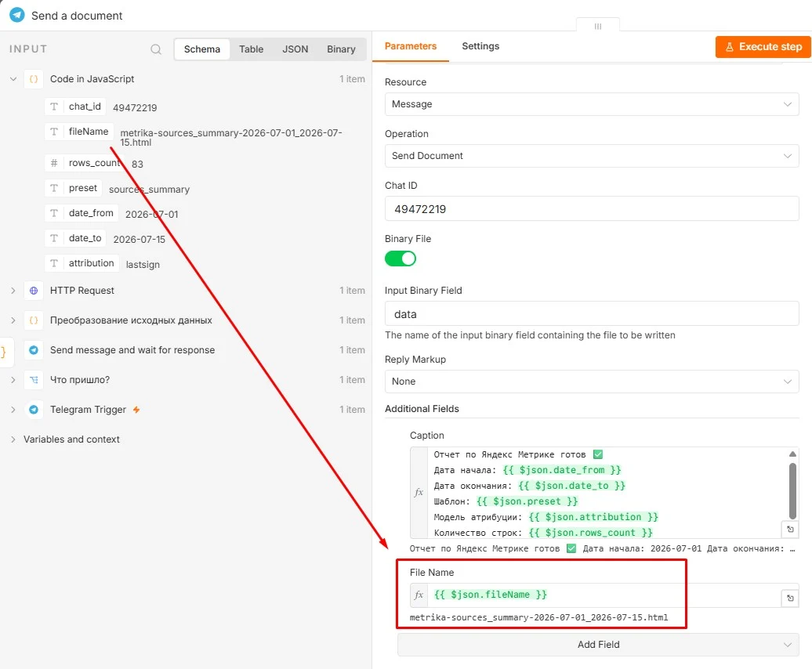
Task: Click the Caption scrollbar thumb
Action: [x=792, y=490]
